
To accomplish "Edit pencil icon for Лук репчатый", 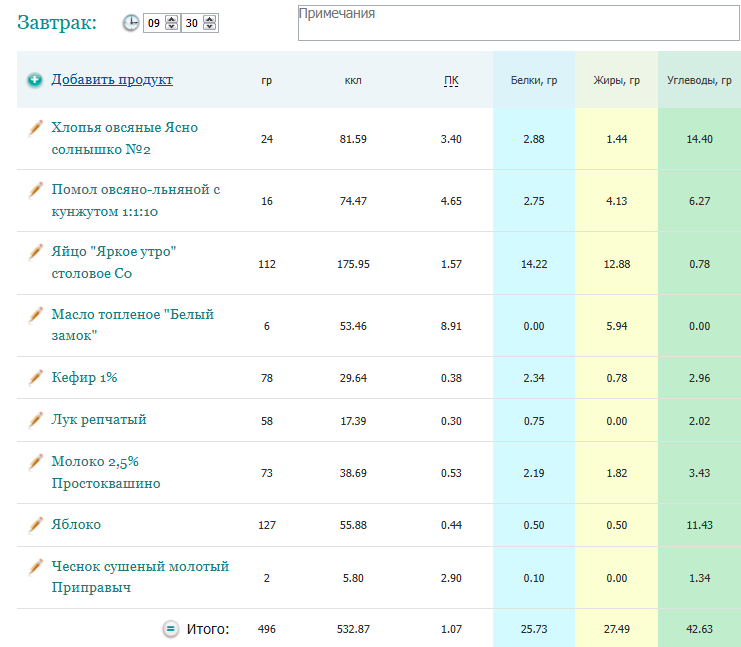I will tap(35, 420).
